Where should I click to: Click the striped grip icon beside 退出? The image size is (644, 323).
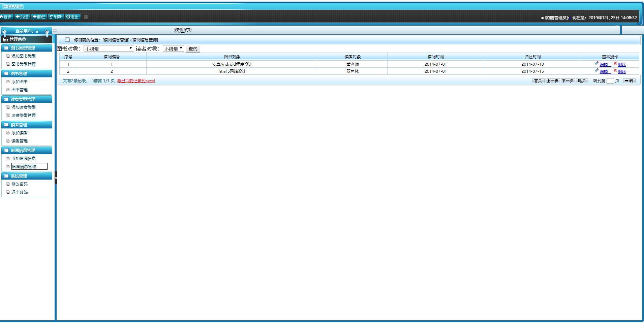pyautogui.click(x=86, y=17)
